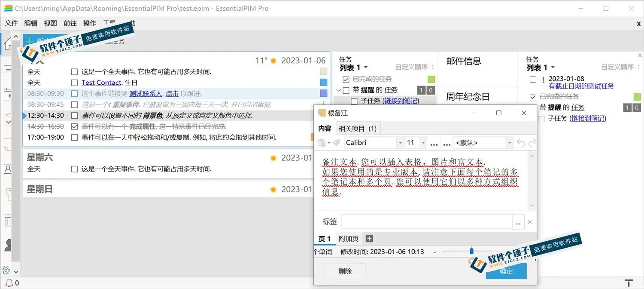
Task: Open the 列表 1 dropdown in right task panel
Action: pyautogui.click(x=553, y=68)
